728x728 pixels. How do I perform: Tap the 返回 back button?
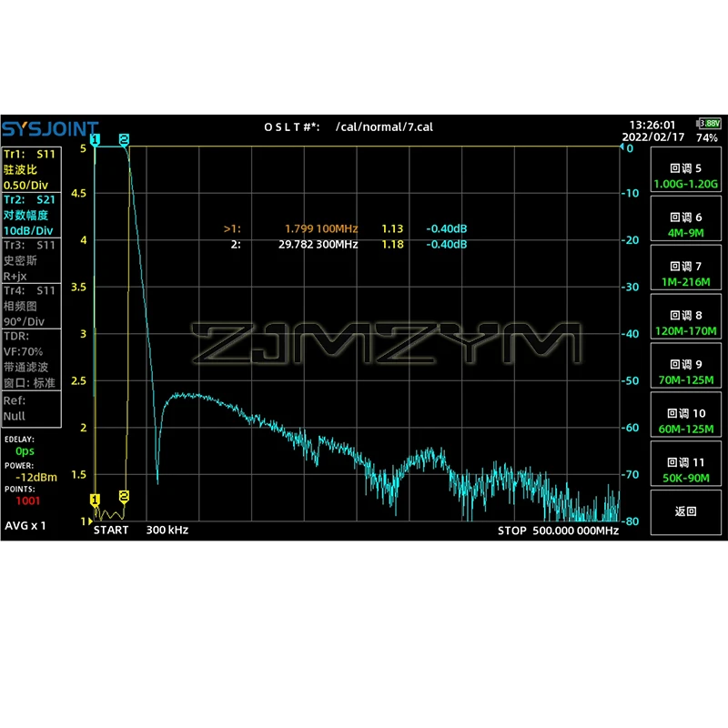[x=686, y=512]
